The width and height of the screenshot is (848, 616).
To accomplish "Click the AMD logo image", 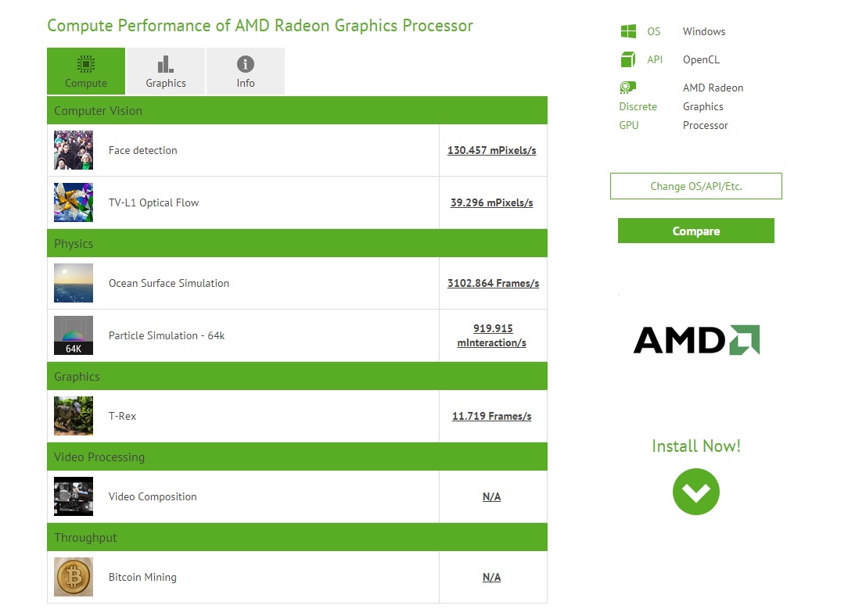I will pos(696,340).
